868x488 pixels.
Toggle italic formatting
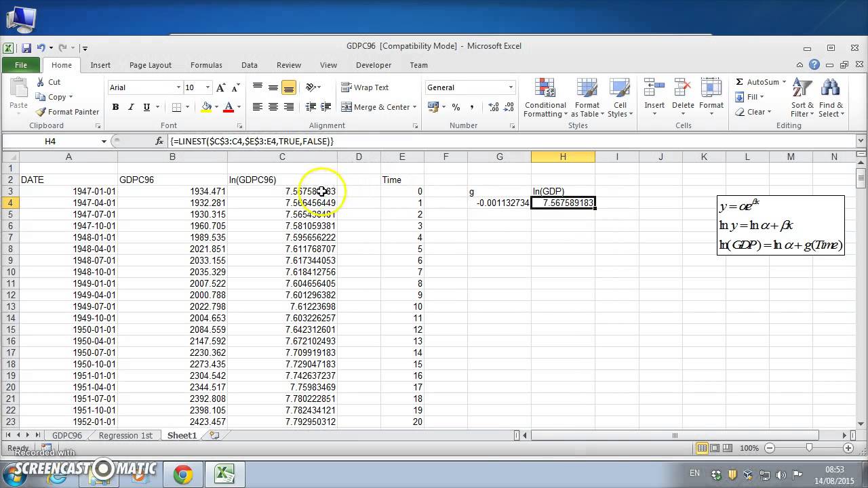click(x=130, y=107)
